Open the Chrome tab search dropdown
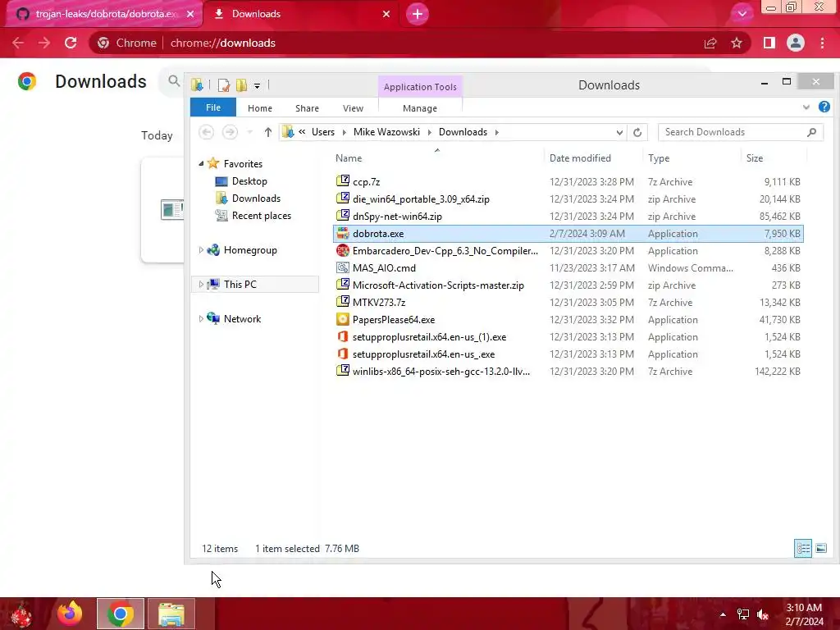Viewport: 840px width, 630px height. (x=742, y=14)
